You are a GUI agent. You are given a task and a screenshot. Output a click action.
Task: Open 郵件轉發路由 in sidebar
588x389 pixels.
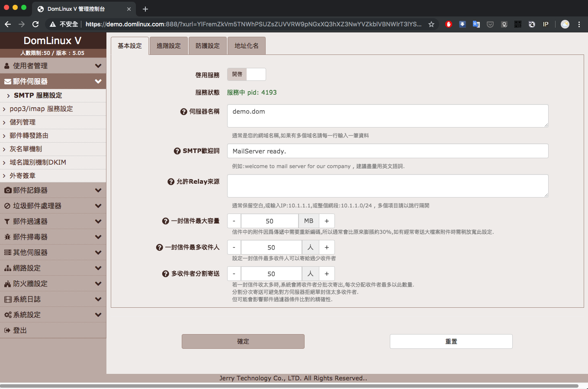[53, 136]
